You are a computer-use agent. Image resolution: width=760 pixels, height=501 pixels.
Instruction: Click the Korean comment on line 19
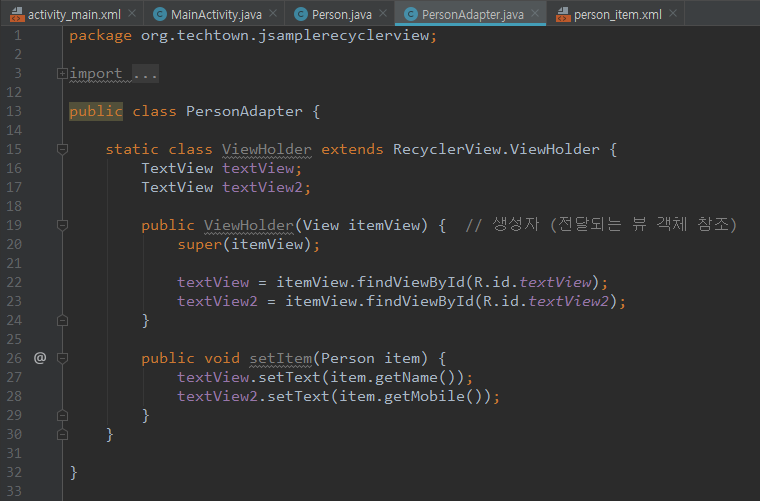(601, 225)
